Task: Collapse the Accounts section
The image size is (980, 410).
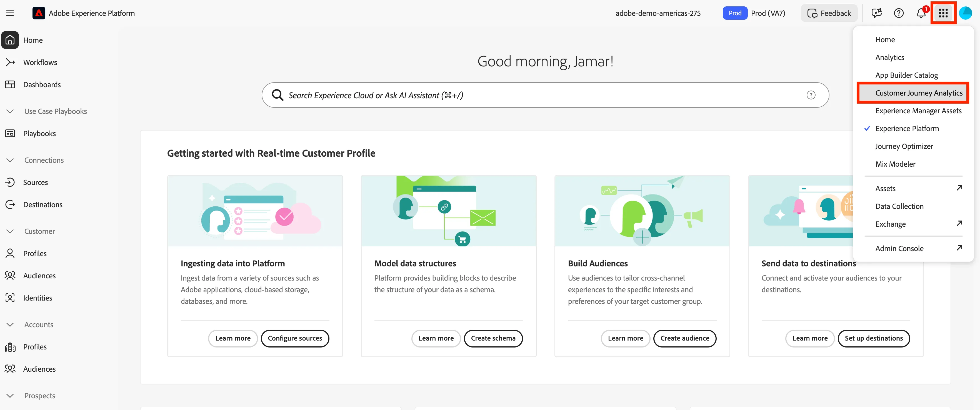Action: click(x=10, y=325)
